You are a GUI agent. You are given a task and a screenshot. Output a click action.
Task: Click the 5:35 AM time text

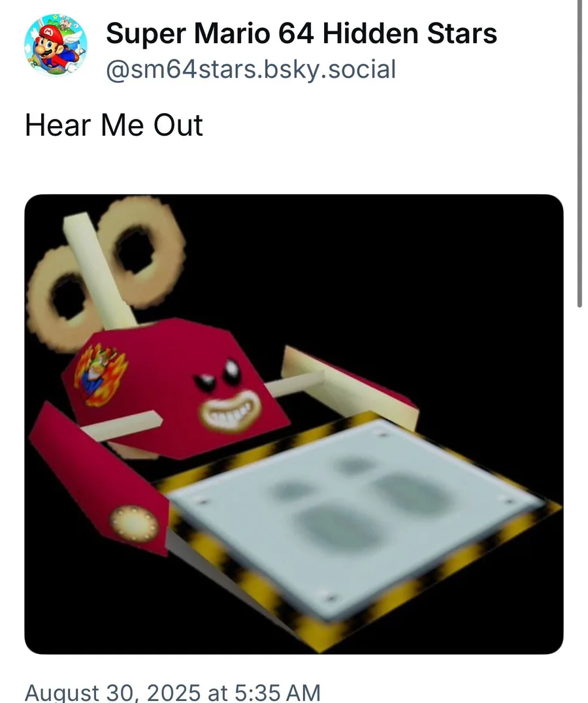(277, 691)
